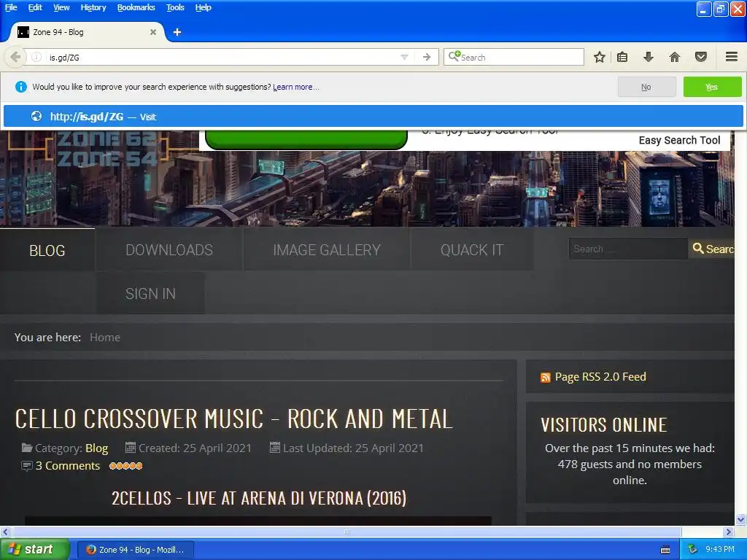Open the Edit menu
Screen dimensions: 747x560
[x=35, y=7]
